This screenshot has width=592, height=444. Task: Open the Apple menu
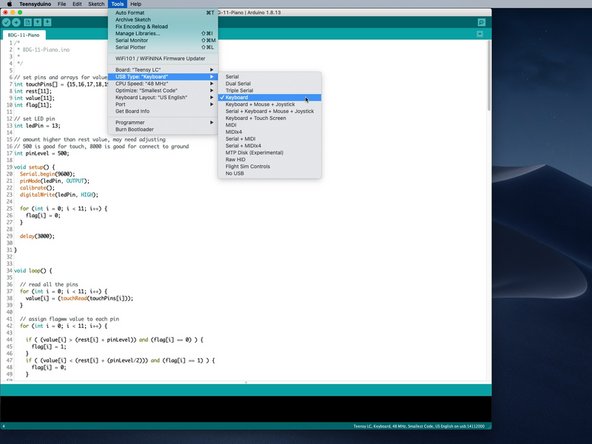pos(9,4)
